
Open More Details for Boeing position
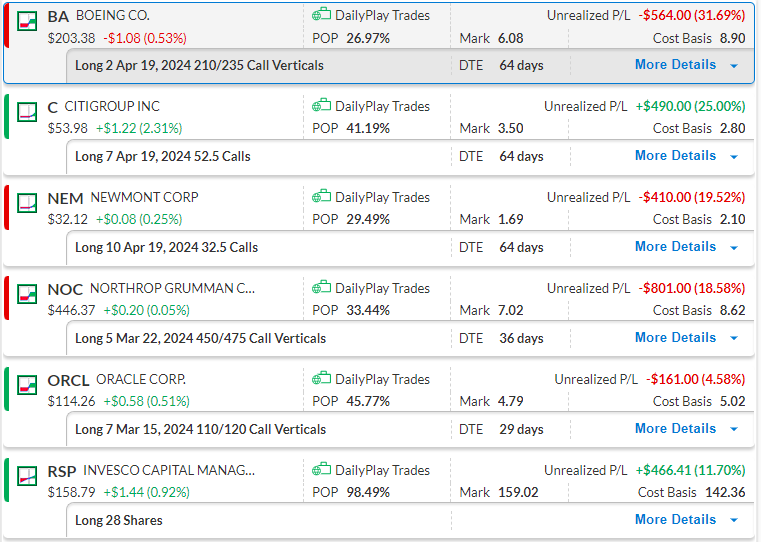(675, 65)
